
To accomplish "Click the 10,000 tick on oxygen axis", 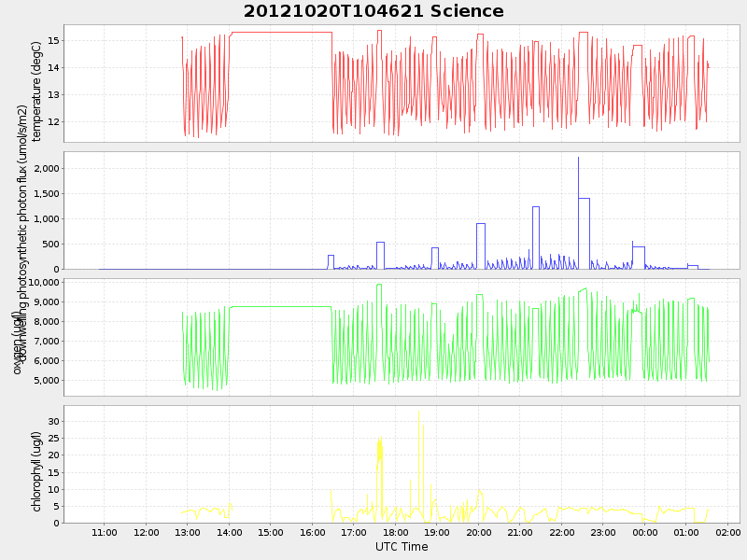I will pyautogui.click(x=43, y=282).
